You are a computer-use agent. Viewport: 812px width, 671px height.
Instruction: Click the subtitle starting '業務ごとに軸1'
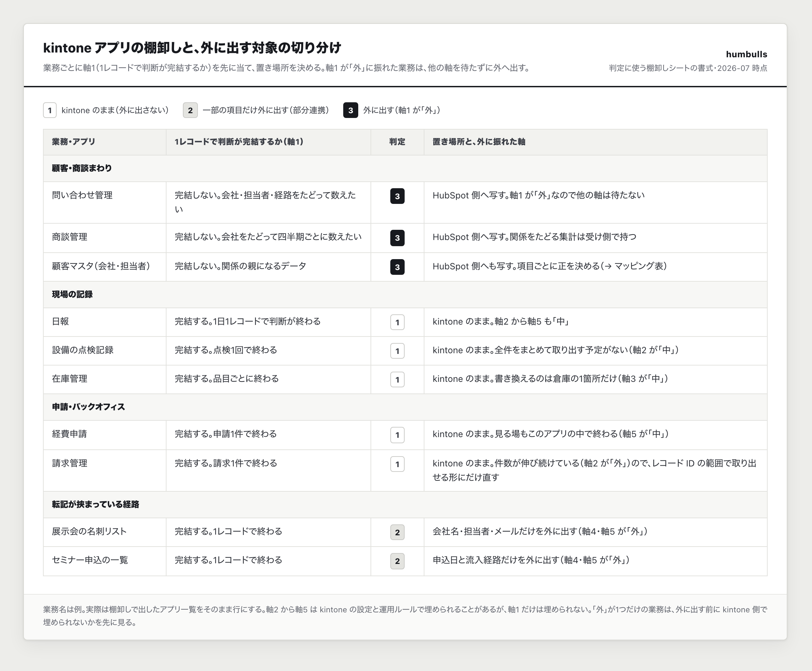(287, 68)
